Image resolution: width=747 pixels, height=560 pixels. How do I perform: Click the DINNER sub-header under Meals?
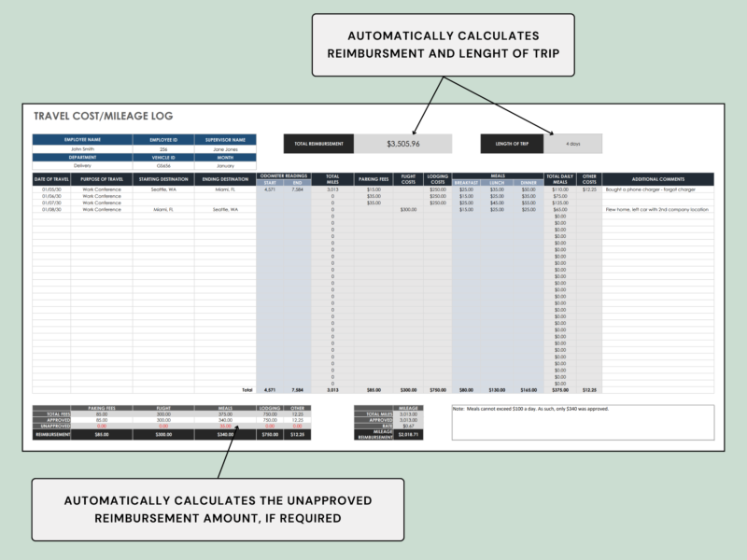[529, 183]
